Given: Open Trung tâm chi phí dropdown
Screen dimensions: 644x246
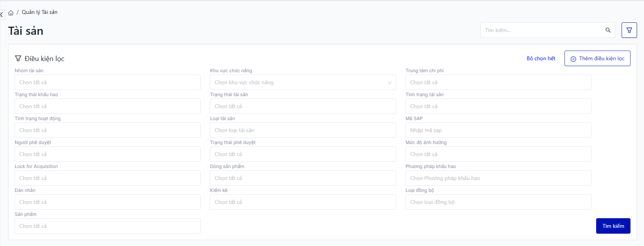Looking at the screenshot, I should click(x=498, y=82).
